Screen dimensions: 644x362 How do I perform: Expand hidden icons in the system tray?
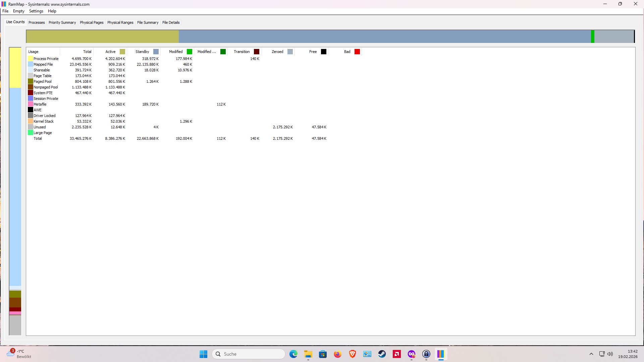[592, 354]
